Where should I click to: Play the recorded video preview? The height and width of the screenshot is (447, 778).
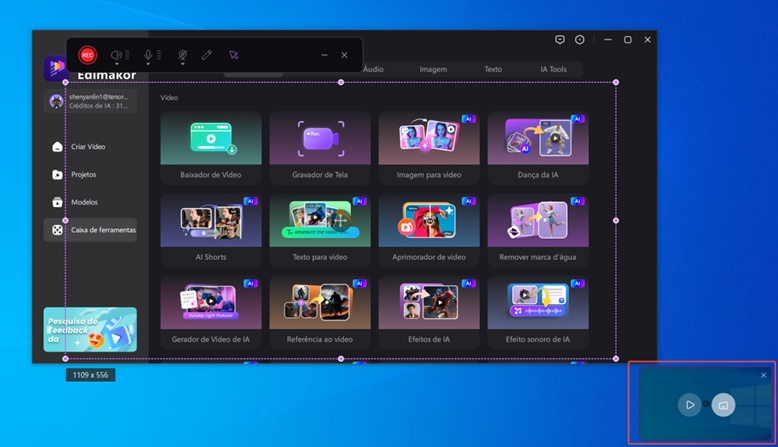coord(689,404)
